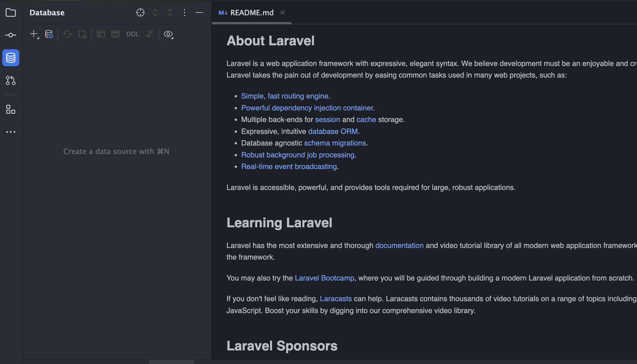Click the horizontal scrollbar at the bottom
The image size is (637, 364).
click(172, 362)
